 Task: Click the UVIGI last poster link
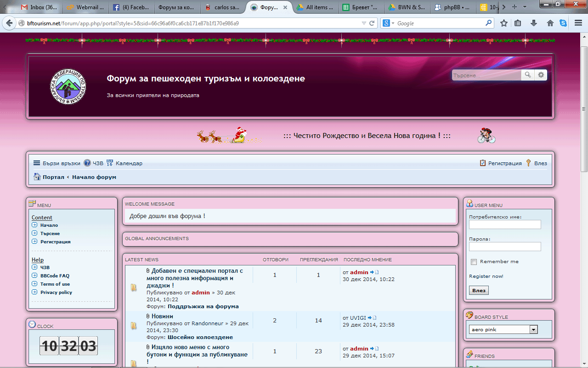point(358,318)
